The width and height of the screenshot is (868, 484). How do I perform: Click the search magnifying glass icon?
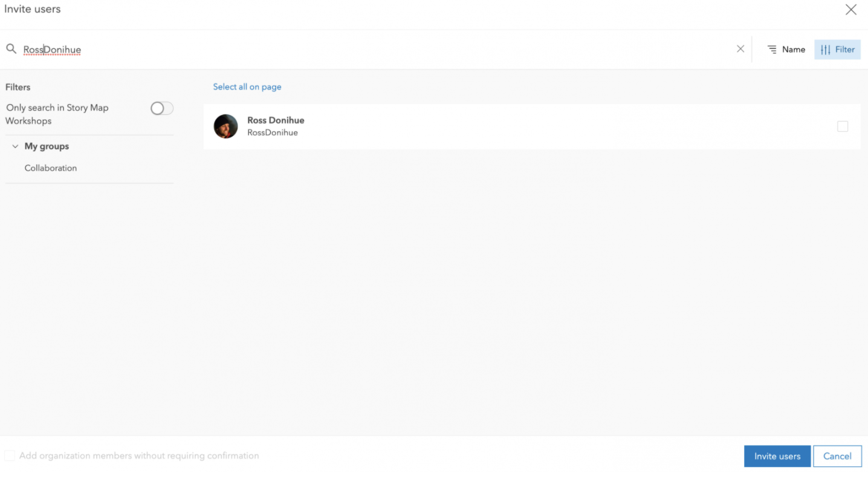[x=11, y=49]
